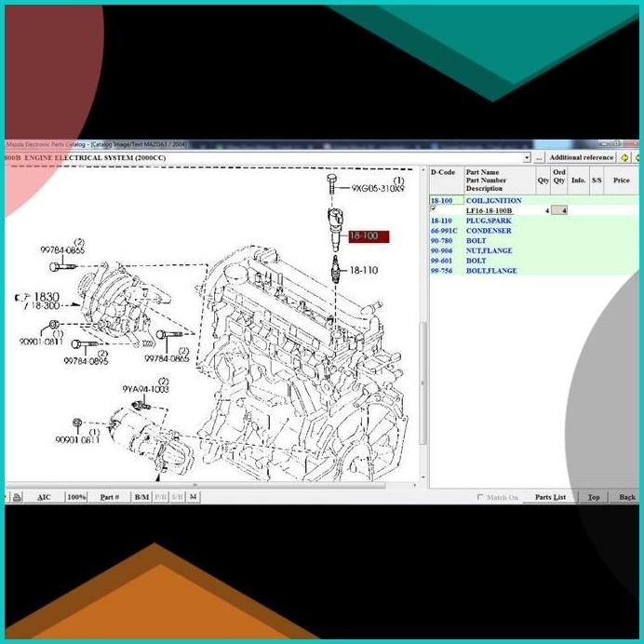Click the diagram vertical scrollbar

(x=423, y=382)
